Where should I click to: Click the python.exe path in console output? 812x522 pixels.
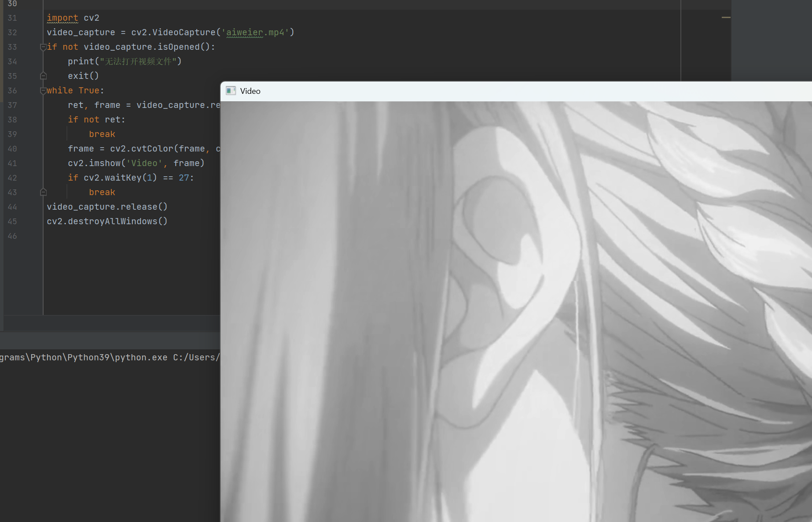tap(84, 357)
